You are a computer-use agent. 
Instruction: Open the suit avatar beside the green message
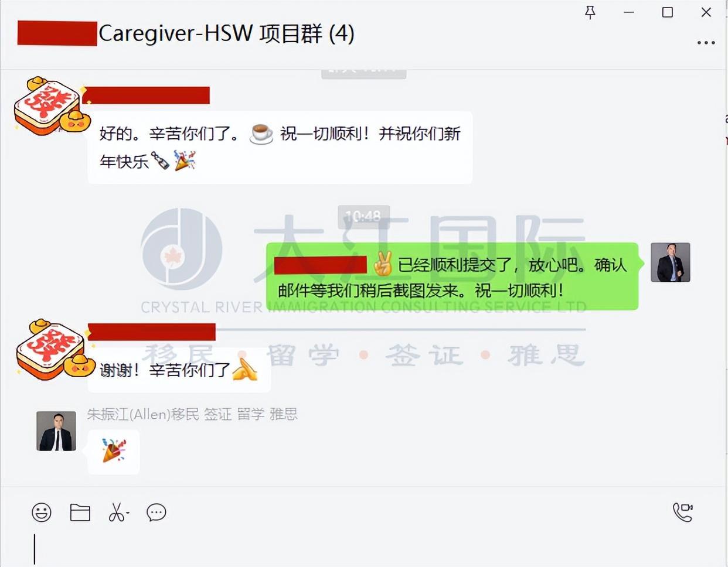(x=670, y=262)
